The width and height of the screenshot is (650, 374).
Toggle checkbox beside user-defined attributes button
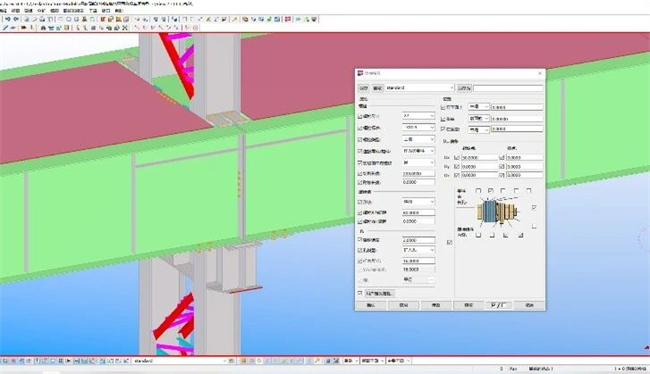[x=360, y=293]
